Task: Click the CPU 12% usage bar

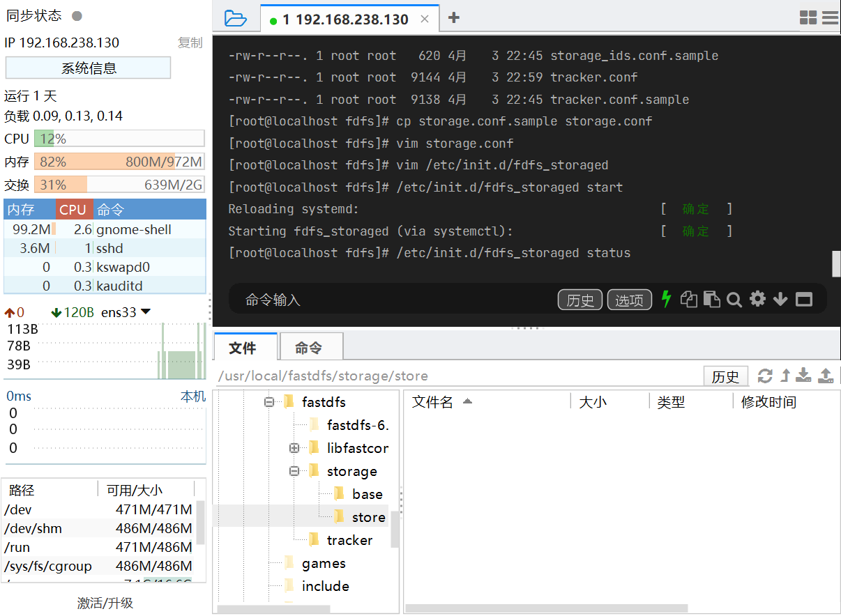Action: click(119, 139)
